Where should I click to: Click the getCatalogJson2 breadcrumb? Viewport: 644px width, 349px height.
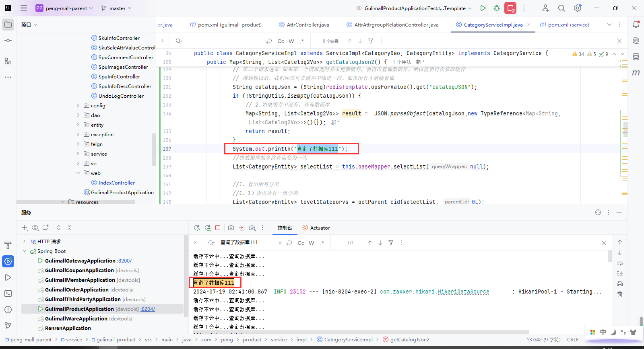click(410, 339)
